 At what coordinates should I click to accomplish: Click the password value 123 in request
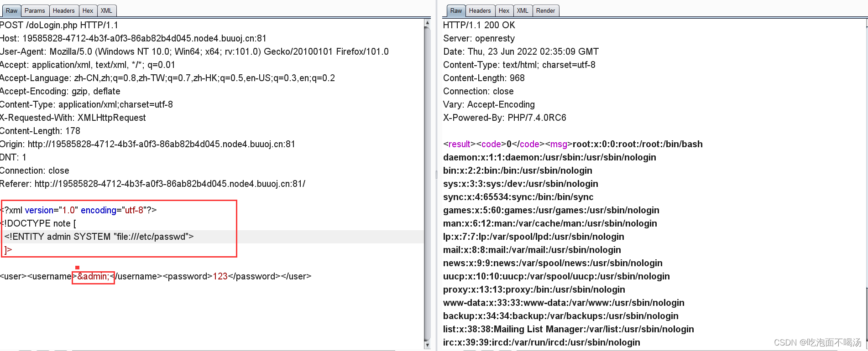point(220,276)
